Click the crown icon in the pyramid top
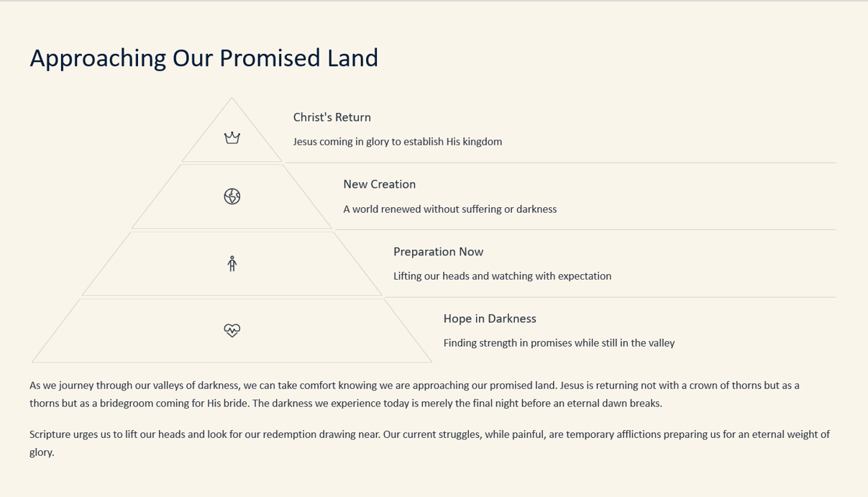Viewport: 868px width, 497px height. coord(232,137)
